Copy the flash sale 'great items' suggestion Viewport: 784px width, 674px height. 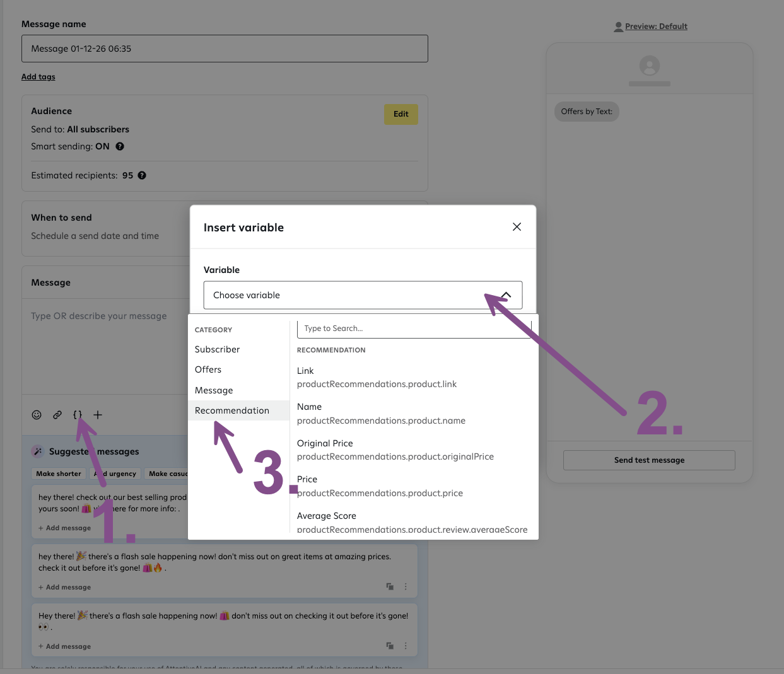pyautogui.click(x=390, y=586)
